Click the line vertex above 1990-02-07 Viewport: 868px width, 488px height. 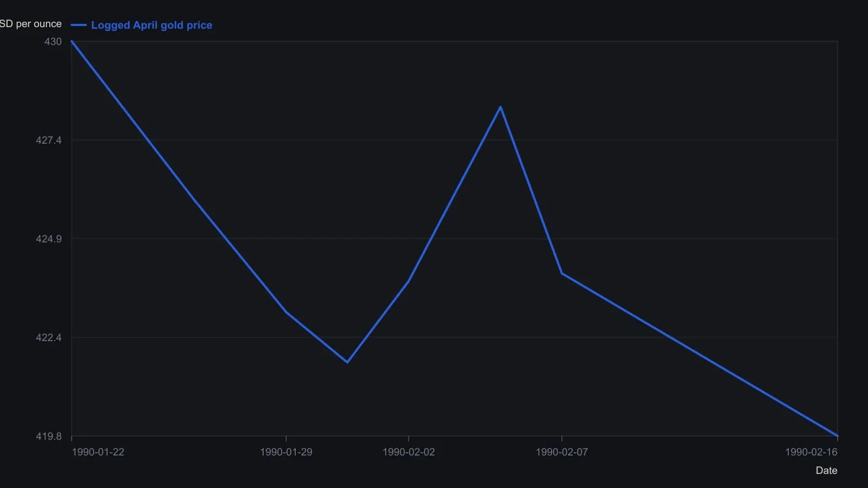[561, 273]
